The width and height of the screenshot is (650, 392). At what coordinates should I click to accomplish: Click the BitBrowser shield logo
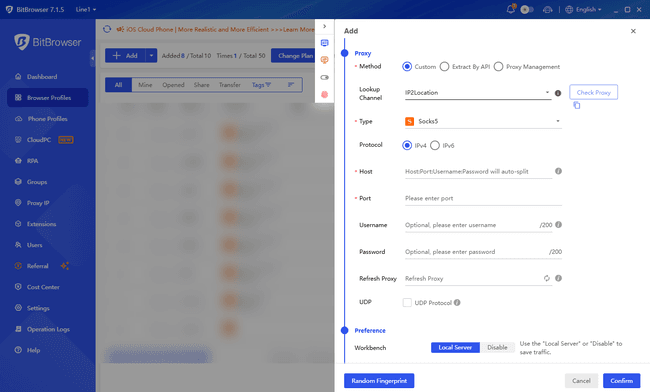[22, 42]
